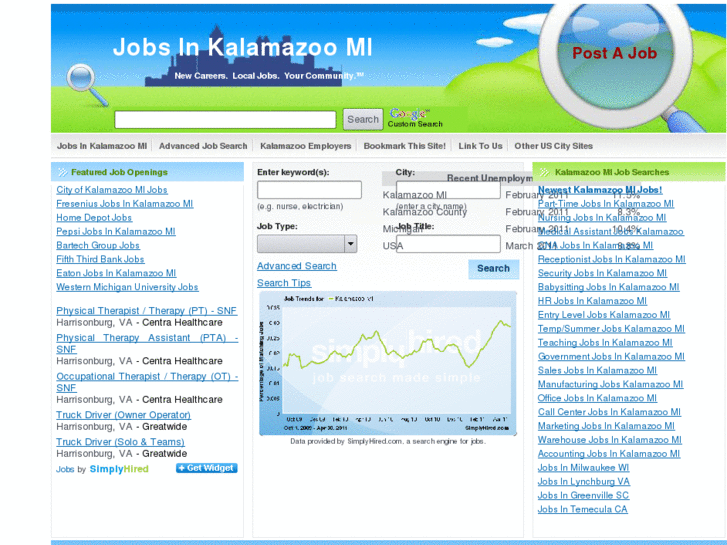Open Sales Jobs In Kalamazoo MI link

tap(597, 371)
